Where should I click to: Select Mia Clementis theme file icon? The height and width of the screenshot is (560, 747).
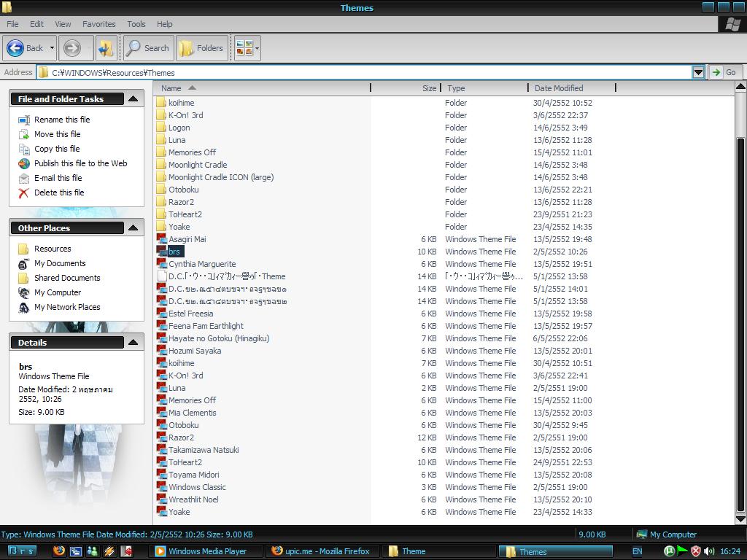tap(161, 413)
